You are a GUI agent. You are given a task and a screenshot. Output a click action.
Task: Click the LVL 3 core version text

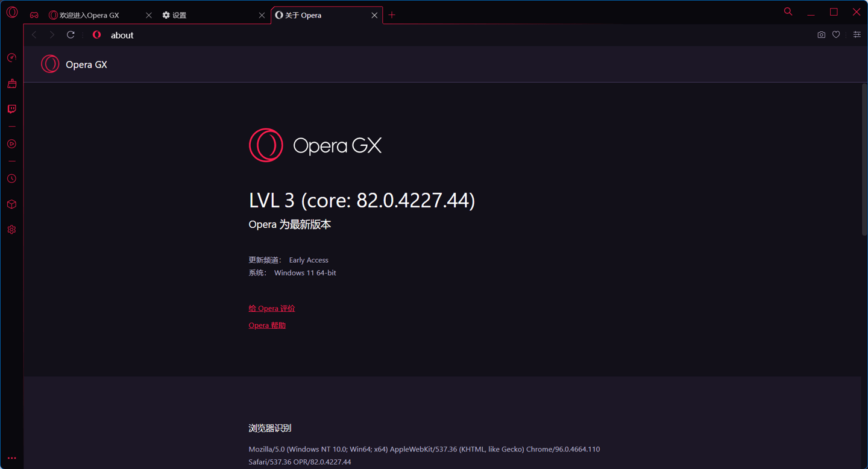click(362, 200)
